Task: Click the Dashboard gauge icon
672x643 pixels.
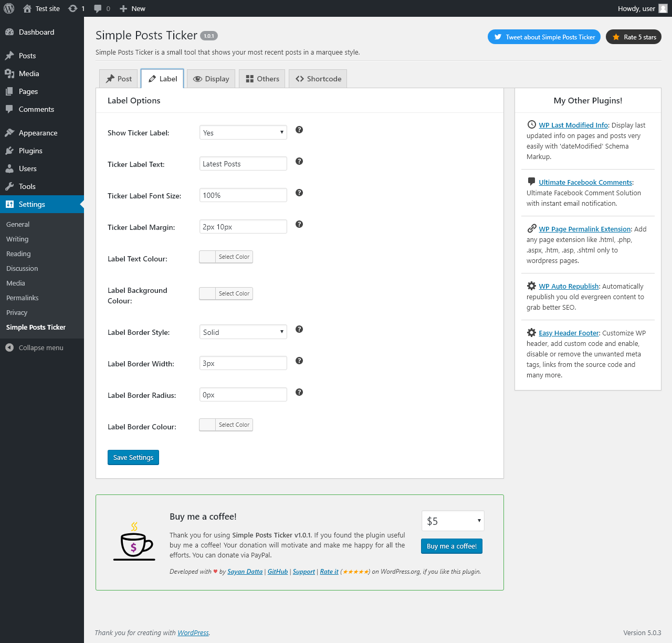Action: click(x=9, y=32)
